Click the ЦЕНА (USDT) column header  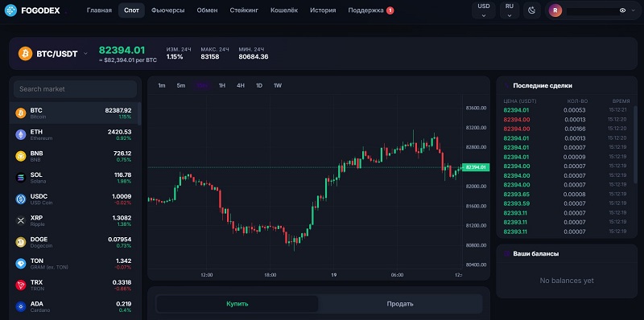tap(520, 101)
